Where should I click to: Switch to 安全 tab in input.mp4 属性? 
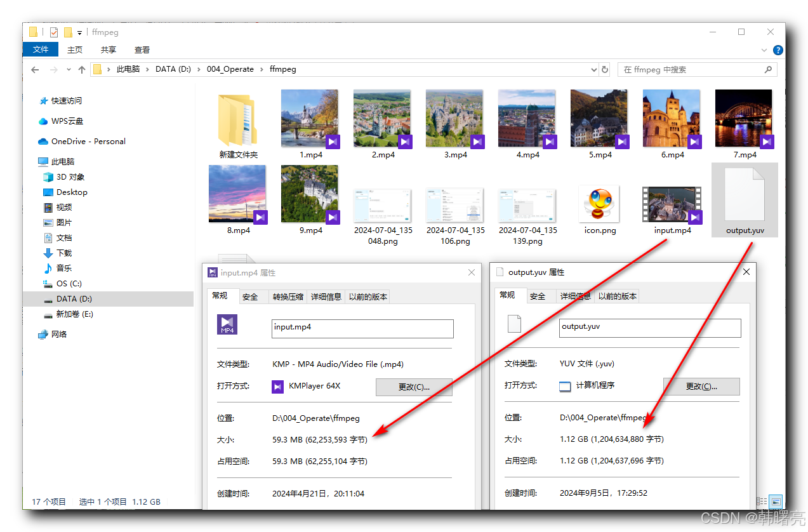pos(250,296)
